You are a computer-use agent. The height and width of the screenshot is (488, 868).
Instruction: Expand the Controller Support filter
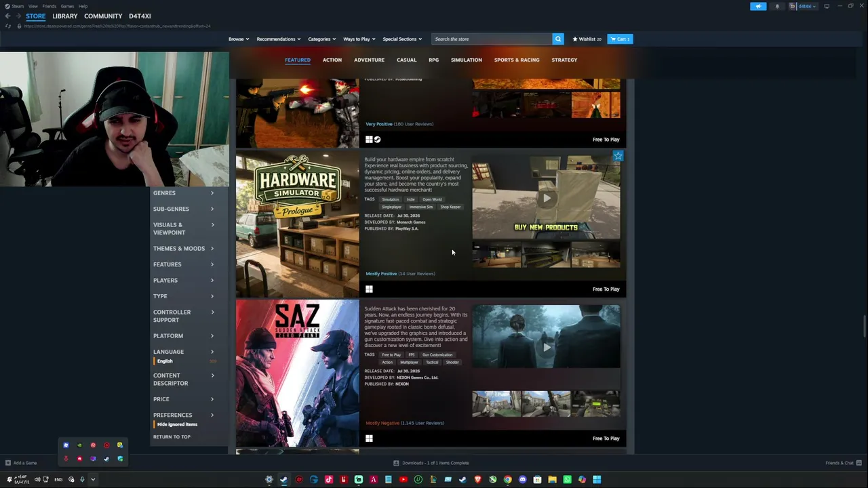(x=184, y=316)
